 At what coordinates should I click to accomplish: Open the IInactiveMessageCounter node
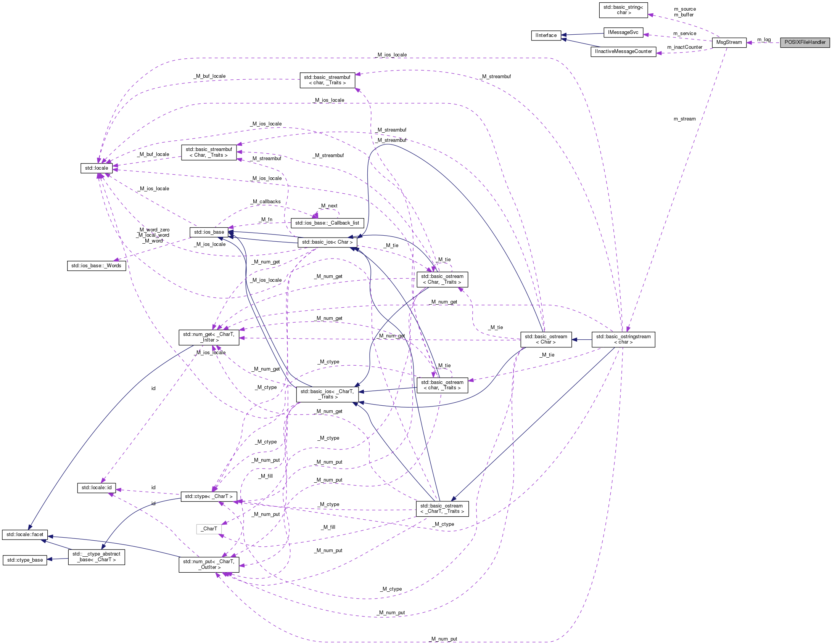click(x=623, y=51)
